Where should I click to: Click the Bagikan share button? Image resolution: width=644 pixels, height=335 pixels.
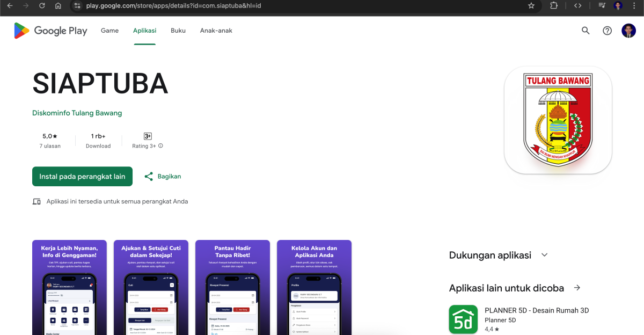[x=163, y=176]
